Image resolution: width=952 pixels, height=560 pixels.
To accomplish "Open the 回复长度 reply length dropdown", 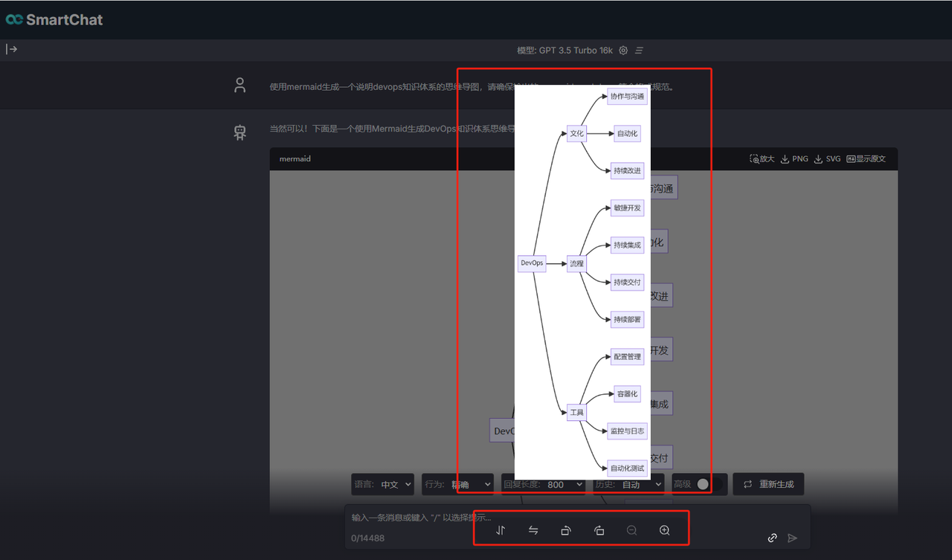I will [x=543, y=484].
